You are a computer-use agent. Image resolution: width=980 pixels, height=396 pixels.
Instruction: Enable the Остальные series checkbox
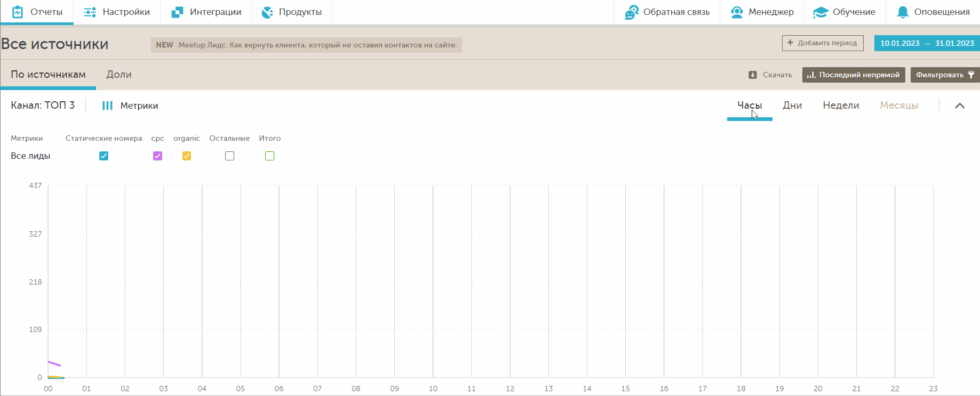[x=229, y=156]
